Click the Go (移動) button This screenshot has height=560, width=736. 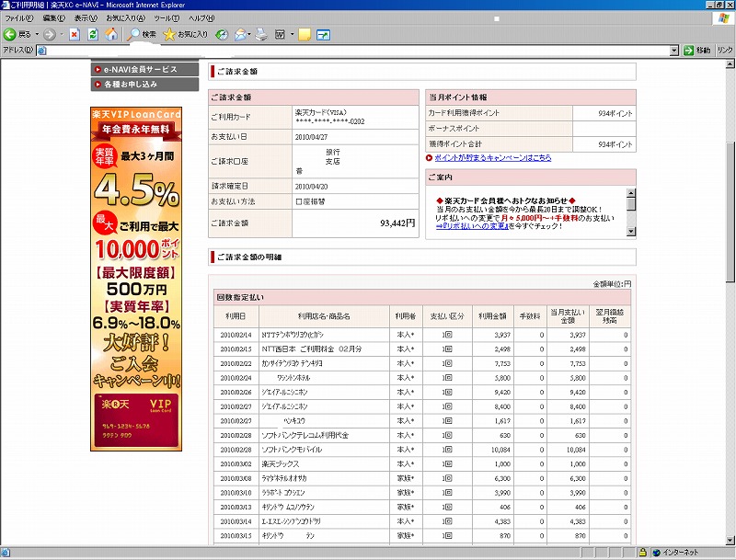(x=696, y=51)
